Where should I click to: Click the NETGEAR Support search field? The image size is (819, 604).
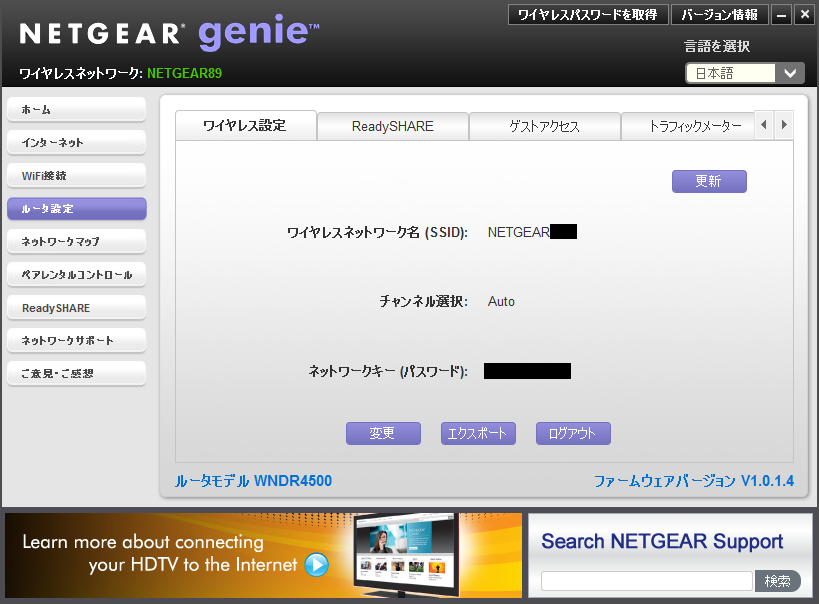(646, 580)
